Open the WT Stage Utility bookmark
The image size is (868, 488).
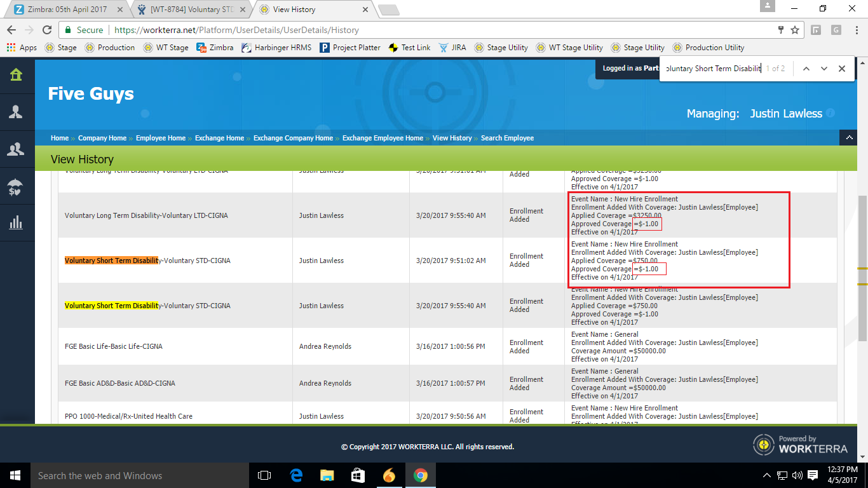tap(569, 48)
